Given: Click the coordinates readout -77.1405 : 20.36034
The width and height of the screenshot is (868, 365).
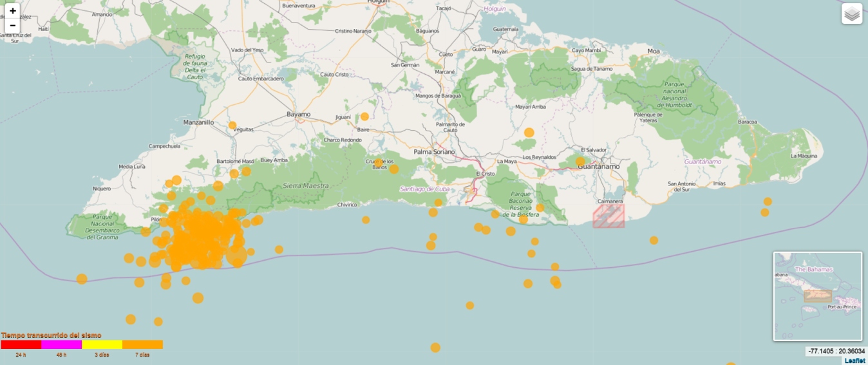Looking at the screenshot, I should pyautogui.click(x=836, y=351).
